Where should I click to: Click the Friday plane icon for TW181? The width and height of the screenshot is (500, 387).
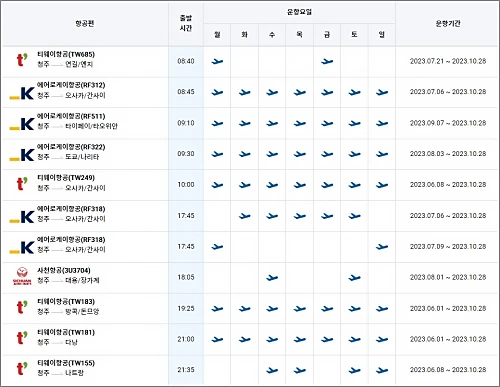pyautogui.click(x=327, y=340)
